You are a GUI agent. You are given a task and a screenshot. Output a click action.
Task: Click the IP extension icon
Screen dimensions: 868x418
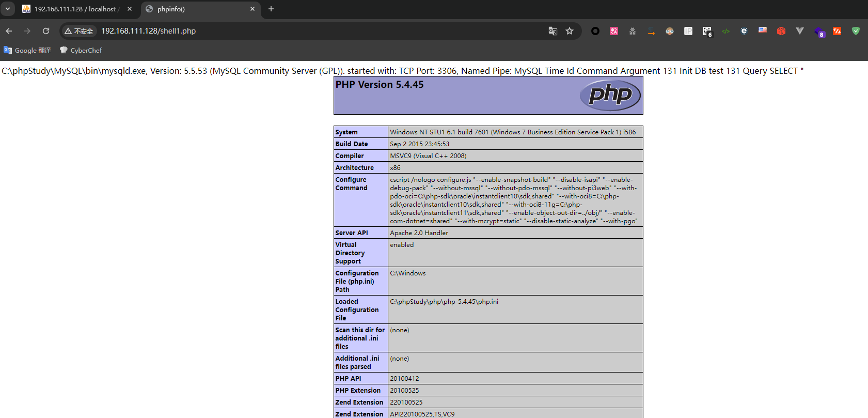click(x=688, y=31)
